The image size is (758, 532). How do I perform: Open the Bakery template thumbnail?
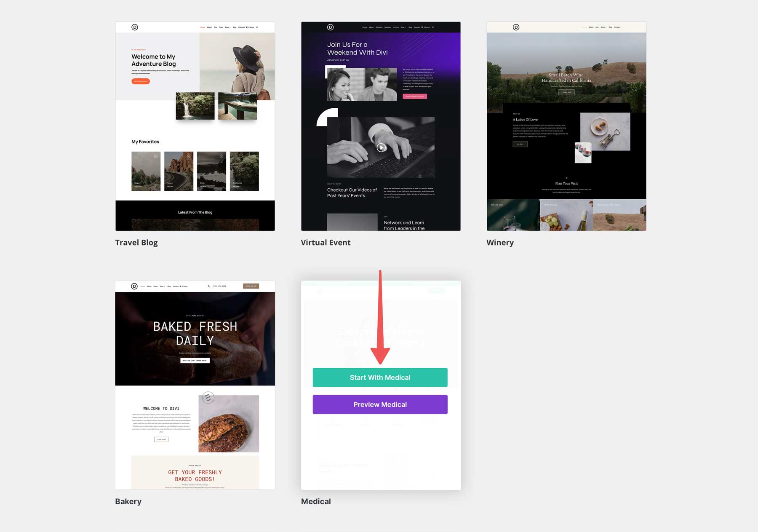[195, 385]
